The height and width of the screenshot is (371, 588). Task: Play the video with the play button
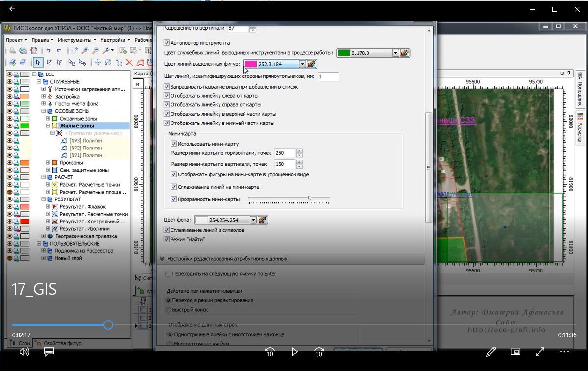(294, 352)
